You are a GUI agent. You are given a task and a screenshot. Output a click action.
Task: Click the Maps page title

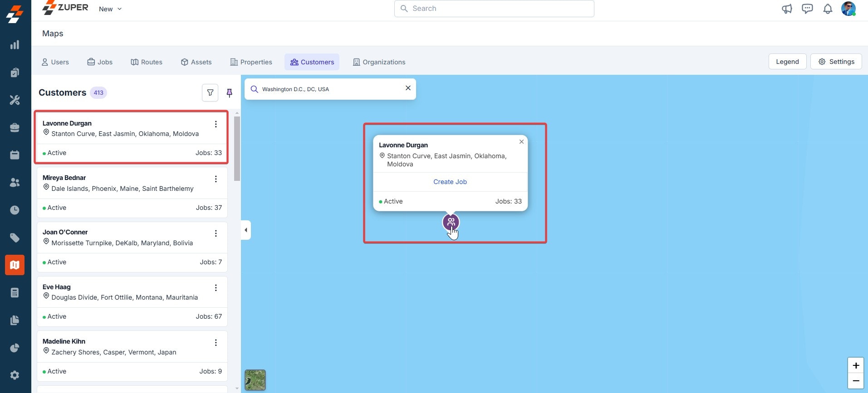point(53,34)
